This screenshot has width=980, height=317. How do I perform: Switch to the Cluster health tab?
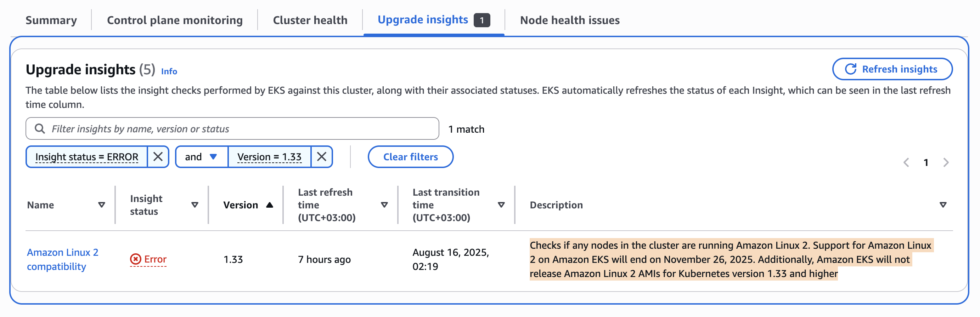tap(310, 20)
